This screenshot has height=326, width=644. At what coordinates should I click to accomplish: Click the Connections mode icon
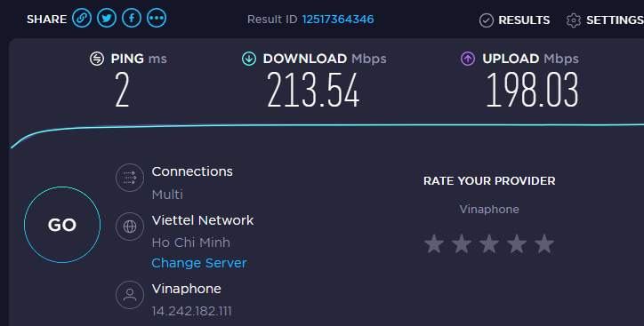130,178
